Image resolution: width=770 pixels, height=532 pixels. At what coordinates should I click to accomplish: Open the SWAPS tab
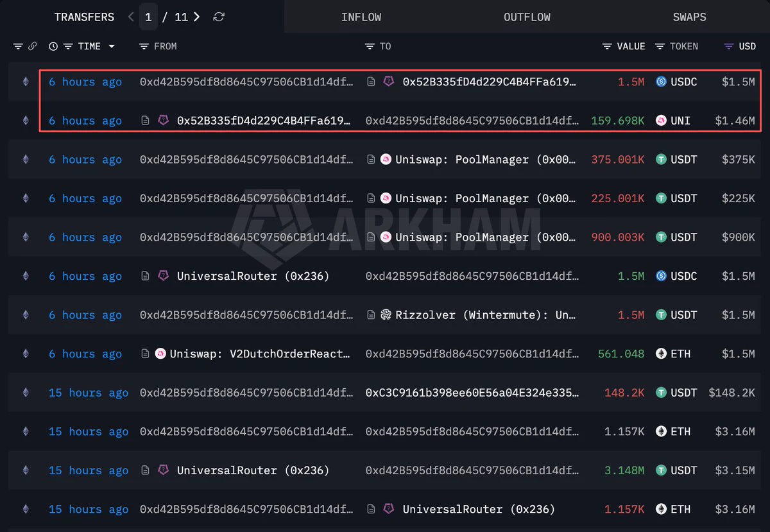pos(689,17)
